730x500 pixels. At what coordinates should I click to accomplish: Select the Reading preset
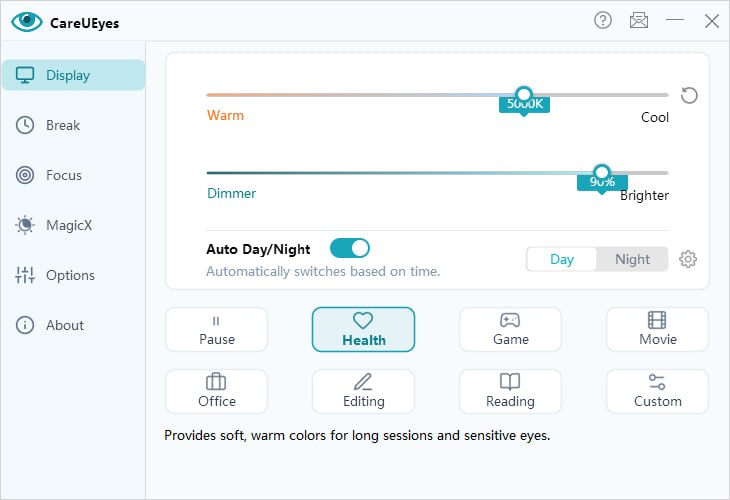(x=510, y=392)
